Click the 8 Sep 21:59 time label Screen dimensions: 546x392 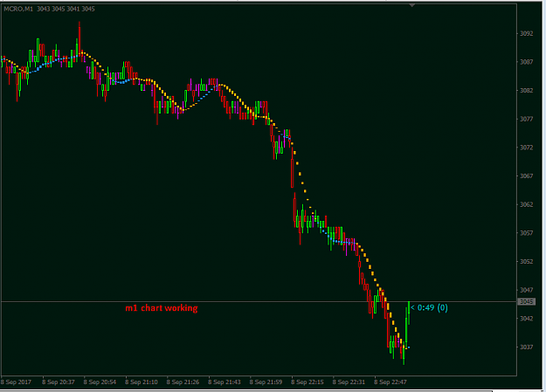pos(266,382)
